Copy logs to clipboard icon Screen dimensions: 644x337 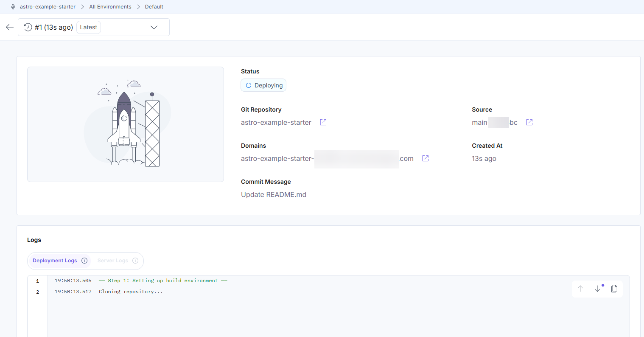tap(614, 289)
